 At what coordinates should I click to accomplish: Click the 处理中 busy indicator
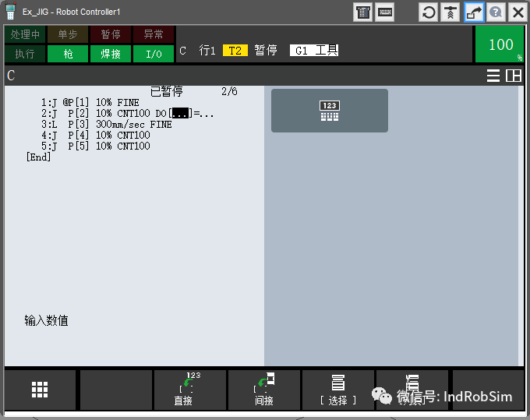point(25,34)
